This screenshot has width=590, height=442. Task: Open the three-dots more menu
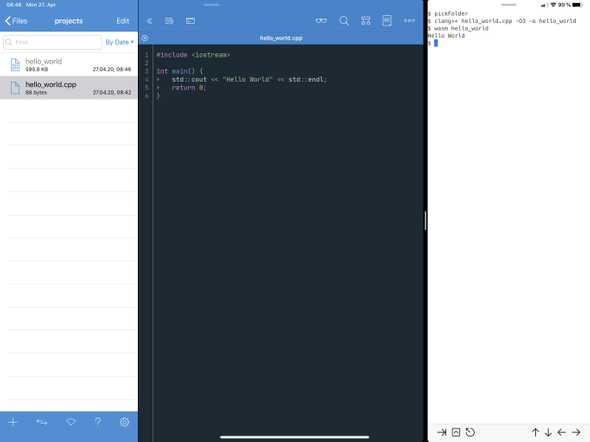click(409, 21)
